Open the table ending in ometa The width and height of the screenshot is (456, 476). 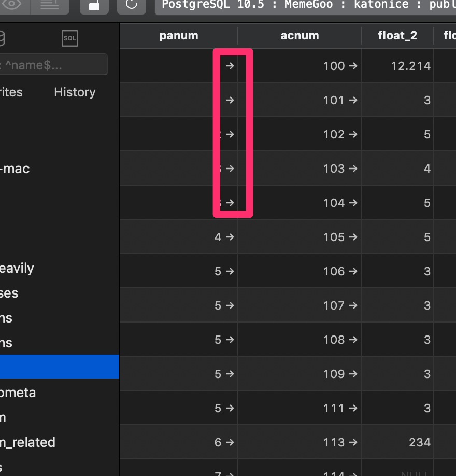pyautogui.click(x=18, y=393)
